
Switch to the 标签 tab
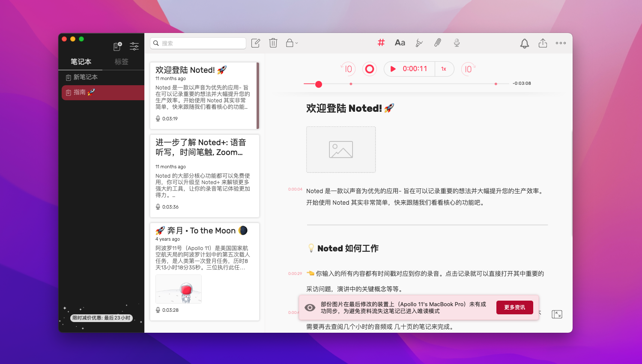coord(121,62)
